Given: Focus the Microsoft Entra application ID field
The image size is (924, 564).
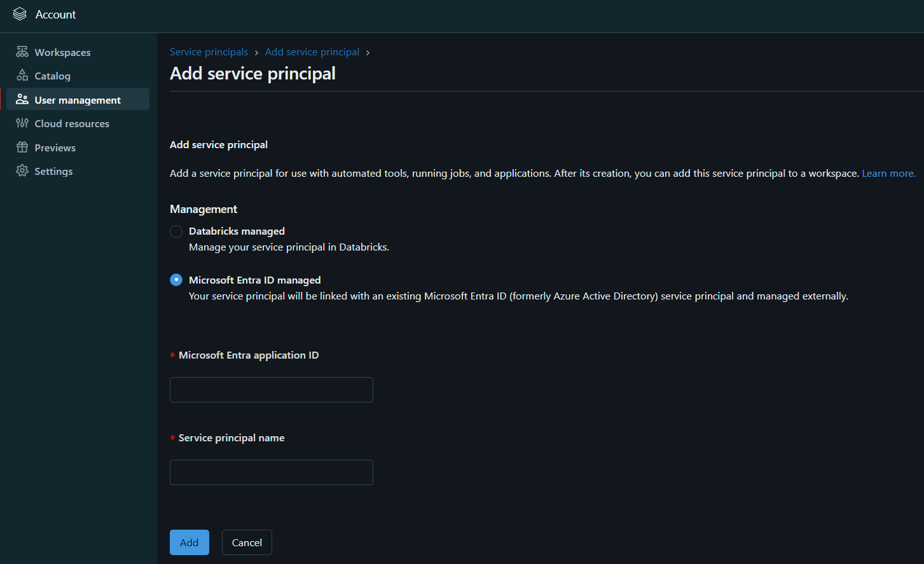Looking at the screenshot, I should pyautogui.click(x=272, y=390).
